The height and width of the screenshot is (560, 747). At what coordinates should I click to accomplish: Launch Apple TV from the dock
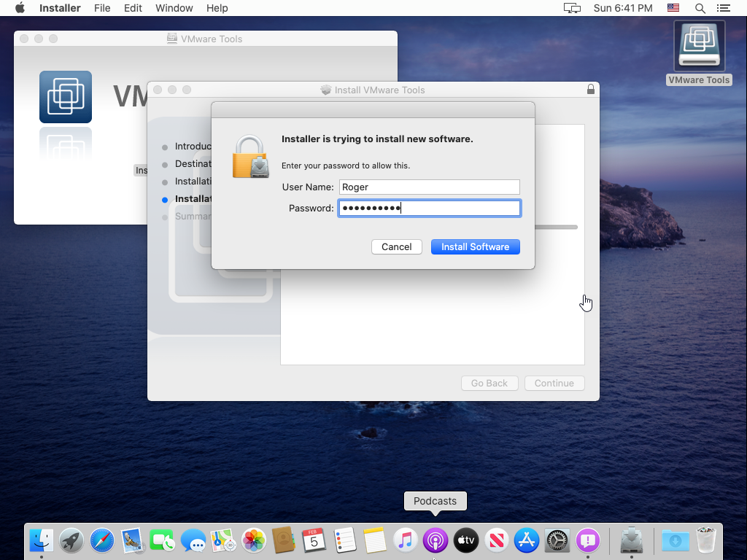coord(465,540)
